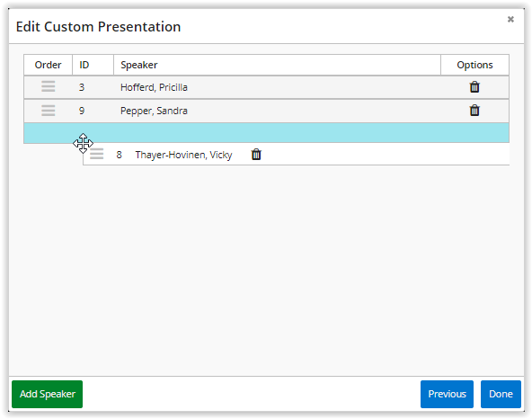Grab the reorder handle for Pepper, Sandra
Image resolution: width=532 pixels, height=419 pixels.
pyautogui.click(x=49, y=111)
